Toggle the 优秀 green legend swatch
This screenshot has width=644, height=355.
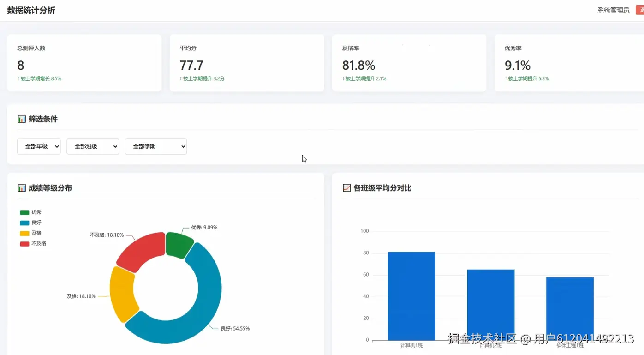point(24,212)
